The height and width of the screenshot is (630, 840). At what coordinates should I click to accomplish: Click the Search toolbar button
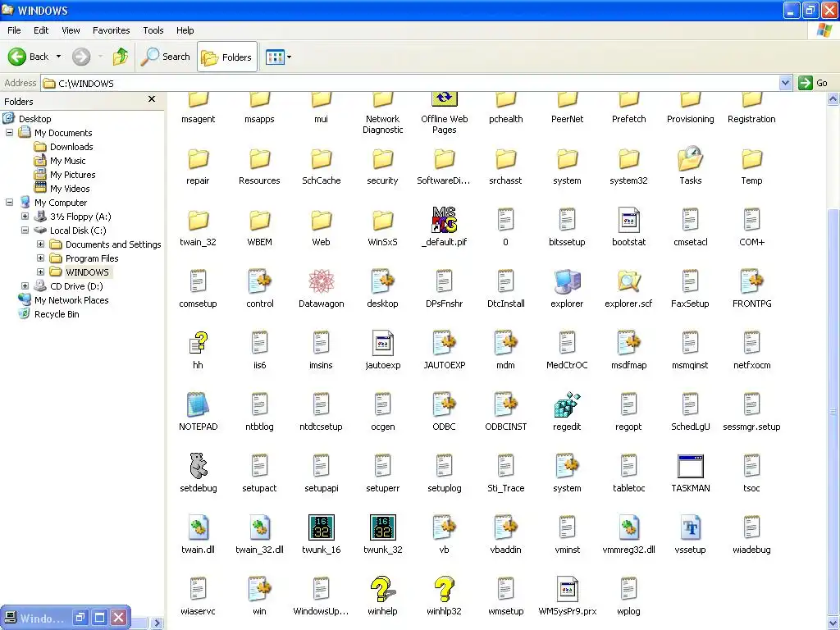166,57
